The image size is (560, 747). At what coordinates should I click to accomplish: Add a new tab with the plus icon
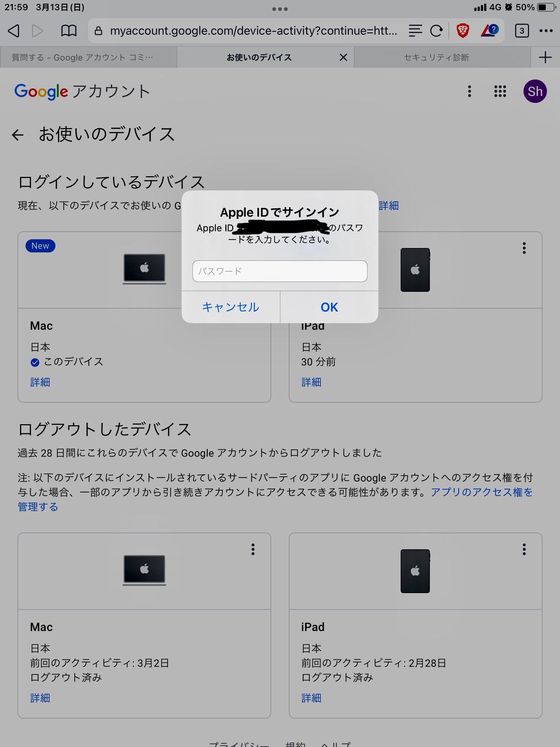click(545, 57)
